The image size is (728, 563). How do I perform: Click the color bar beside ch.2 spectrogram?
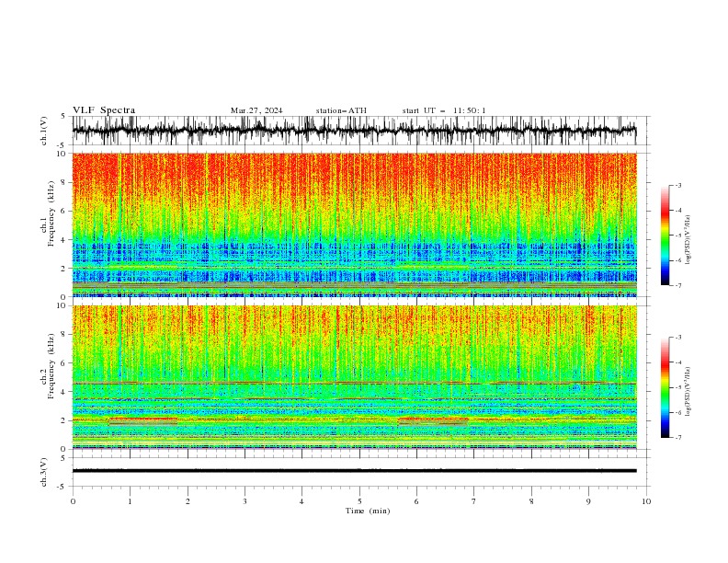click(x=665, y=387)
